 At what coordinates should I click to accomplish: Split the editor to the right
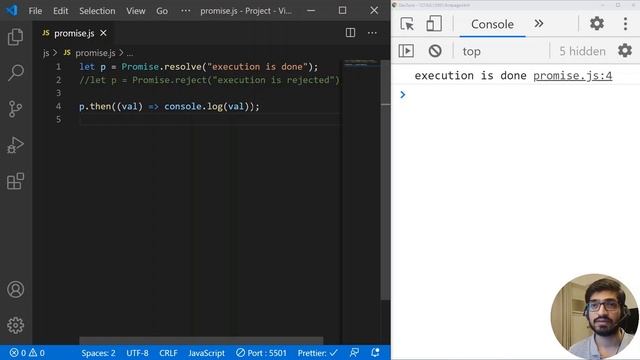(x=350, y=33)
